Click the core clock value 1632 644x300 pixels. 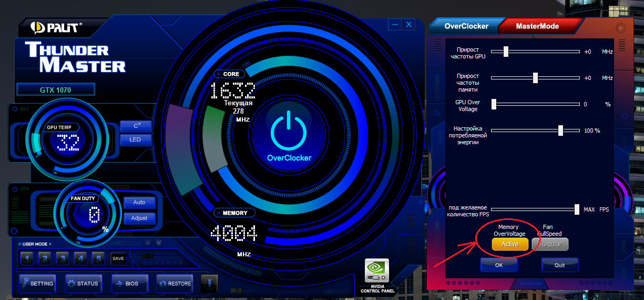(233, 90)
